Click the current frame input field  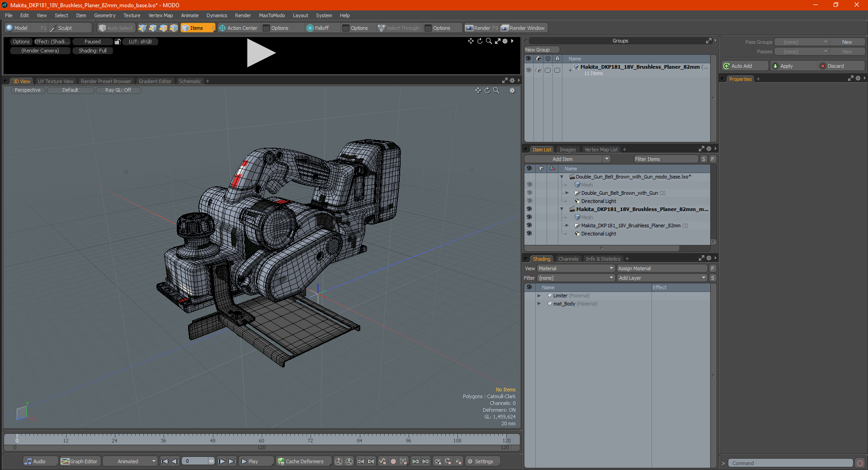pos(195,461)
